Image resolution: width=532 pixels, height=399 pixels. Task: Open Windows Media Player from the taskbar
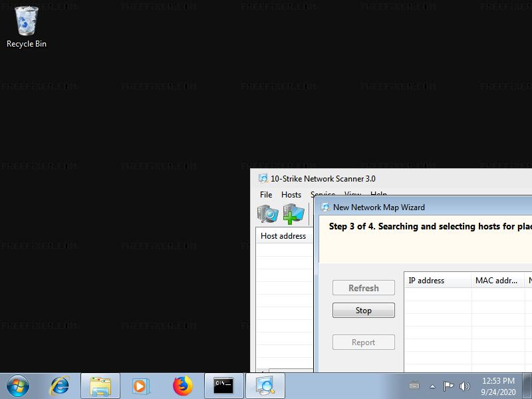click(140, 386)
